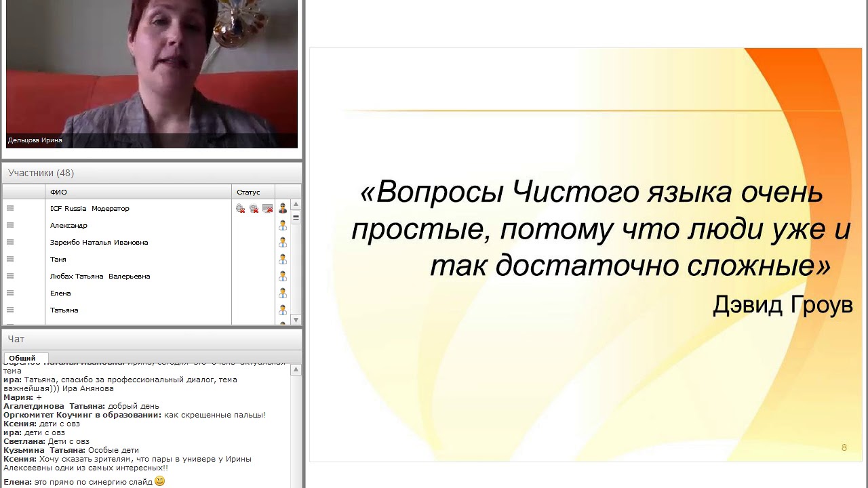Switch to the Общий chat tab
Screen dimensions: 868x488
coord(25,358)
